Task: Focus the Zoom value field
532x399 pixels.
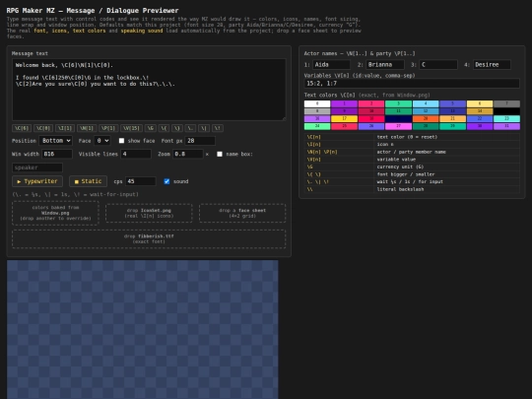Action: tap(187, 154)
